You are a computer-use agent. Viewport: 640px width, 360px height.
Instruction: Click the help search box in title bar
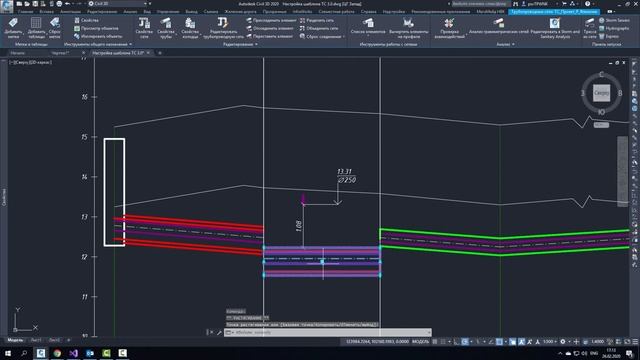[x=480, y=4]
